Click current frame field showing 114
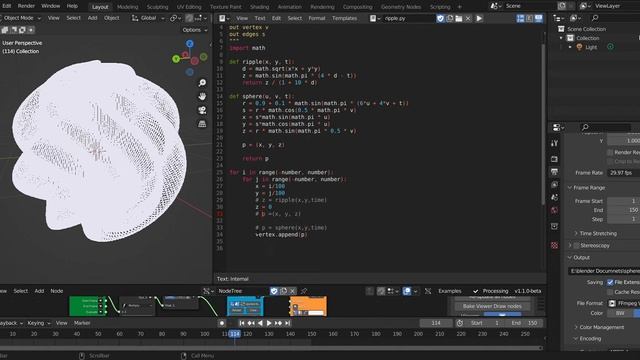Screen dimensions: 640x360 [436, 323]
